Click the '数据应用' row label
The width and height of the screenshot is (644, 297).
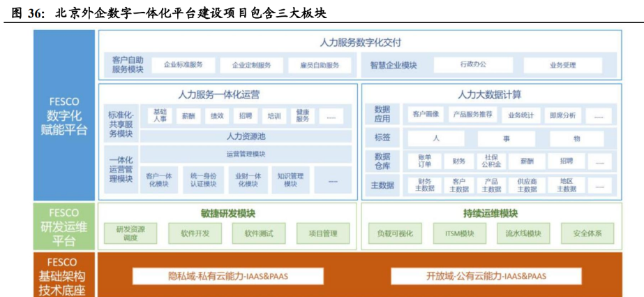click(382, 115)
